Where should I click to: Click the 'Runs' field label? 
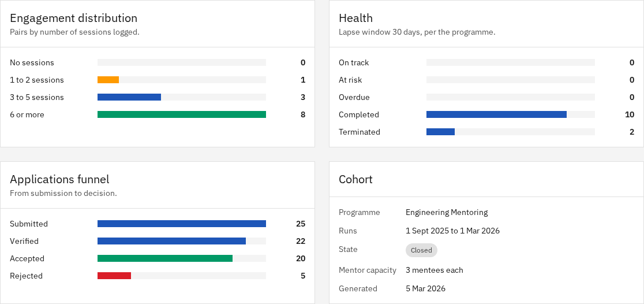[x=348, y=231]
